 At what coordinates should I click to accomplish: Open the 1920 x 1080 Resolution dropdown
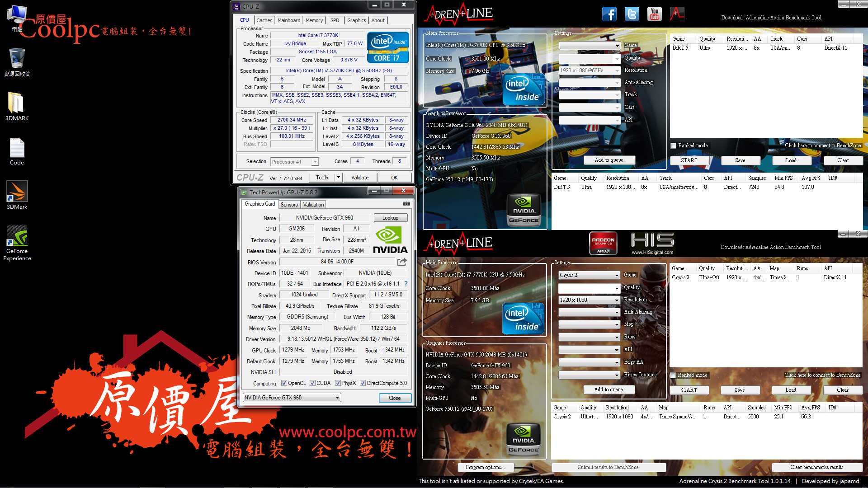pyautogui.click(x=589, y=300)
